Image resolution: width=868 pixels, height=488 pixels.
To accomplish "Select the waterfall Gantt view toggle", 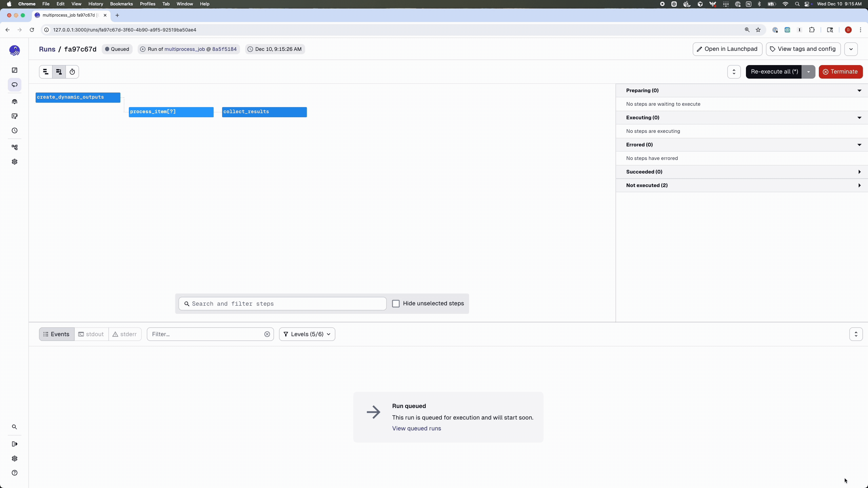I will 59,72.
